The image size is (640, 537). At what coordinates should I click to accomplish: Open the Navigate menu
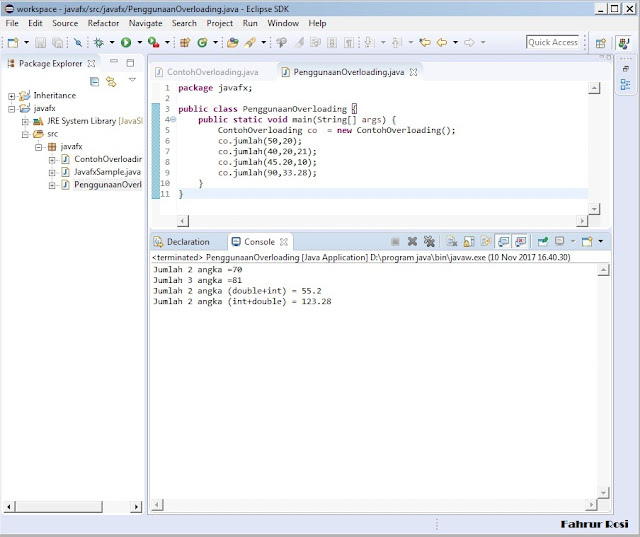pyautogui.click(x=146, y=23)
